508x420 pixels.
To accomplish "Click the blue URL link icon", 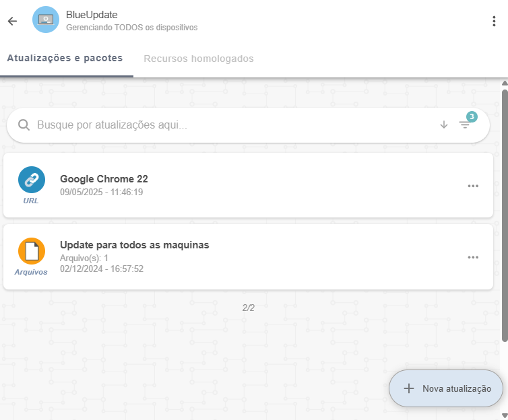I will coord(31,180).
